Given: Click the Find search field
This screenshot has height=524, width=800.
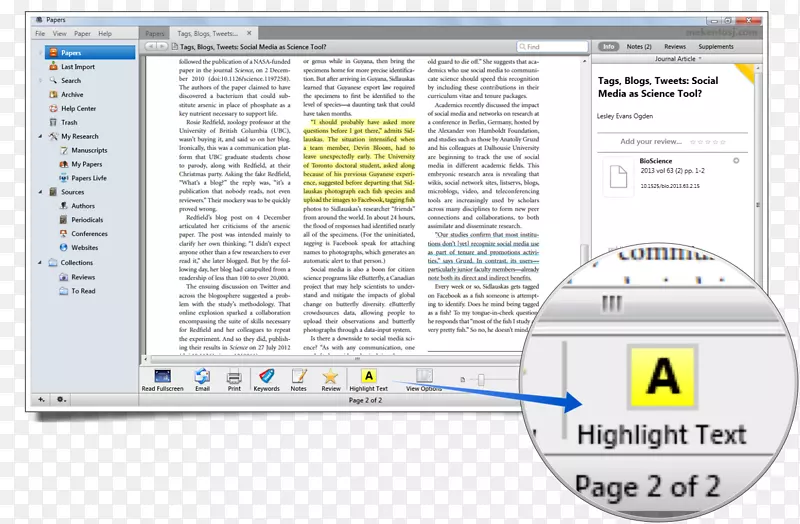Looking at the screenshot, I should tap(552, 46).
